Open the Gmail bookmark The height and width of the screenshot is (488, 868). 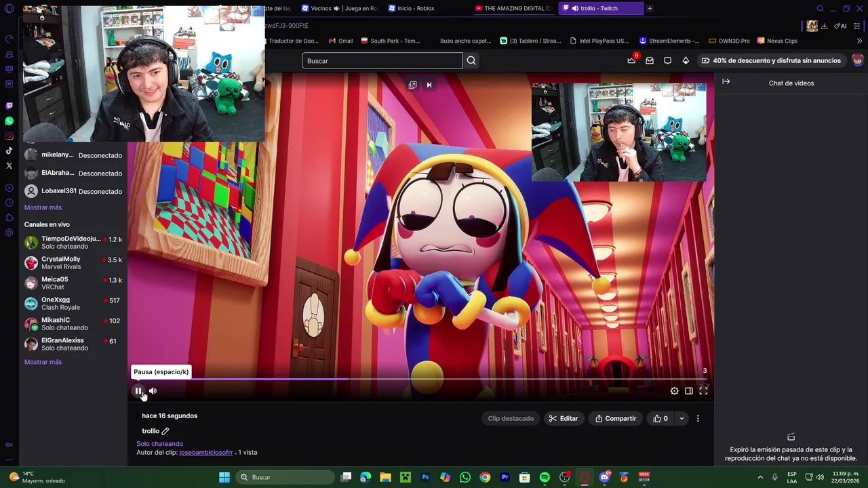click(341, 41)
